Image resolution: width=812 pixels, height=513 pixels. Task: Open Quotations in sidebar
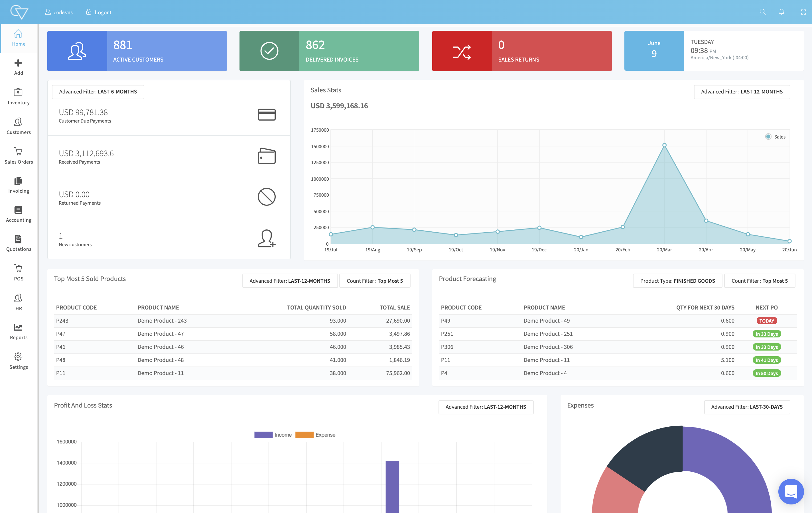click(19, 243)
